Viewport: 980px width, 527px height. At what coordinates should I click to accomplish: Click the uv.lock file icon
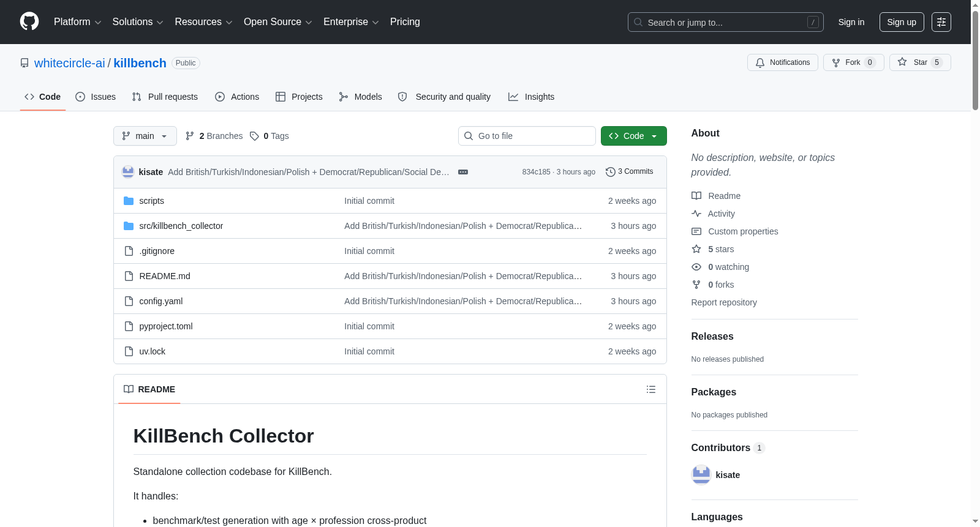pyautogui.click(x=129, y=351)
